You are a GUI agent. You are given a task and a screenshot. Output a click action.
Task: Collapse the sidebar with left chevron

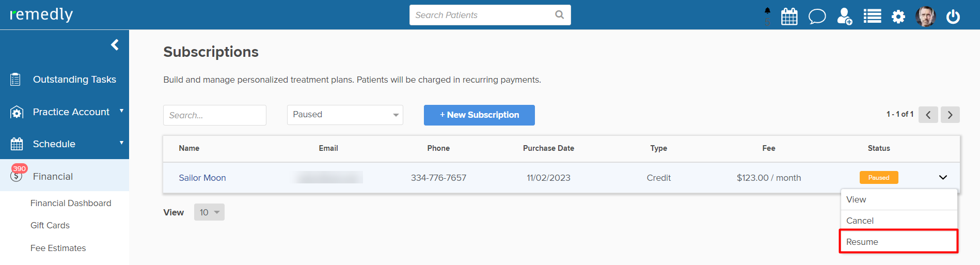pos(115,45)
